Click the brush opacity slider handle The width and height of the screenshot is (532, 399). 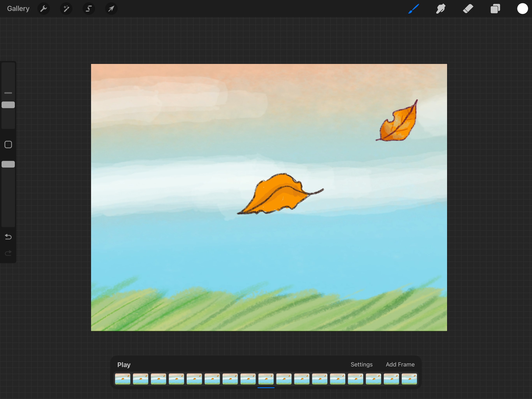click(8, 164)
